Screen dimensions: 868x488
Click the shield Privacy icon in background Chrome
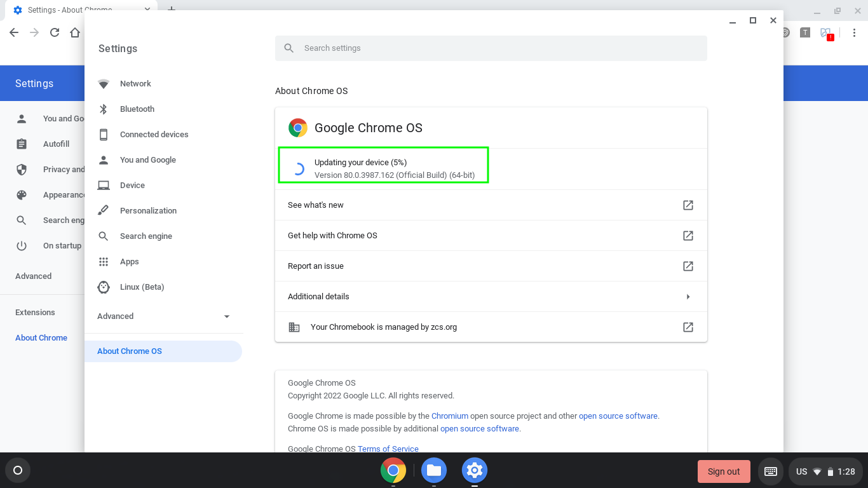click(22, 170)
